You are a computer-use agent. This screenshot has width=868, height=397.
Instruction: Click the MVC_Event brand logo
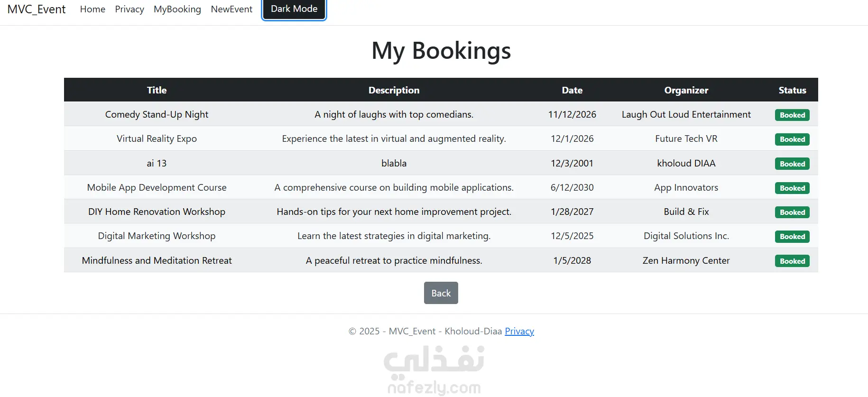[x=37, y=9]
